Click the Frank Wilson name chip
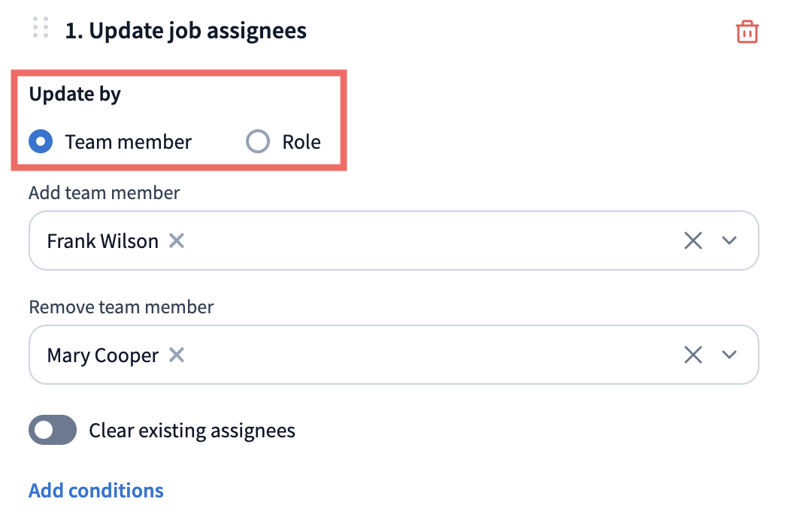This screenshot has height=532, width=788. [102, 241]
